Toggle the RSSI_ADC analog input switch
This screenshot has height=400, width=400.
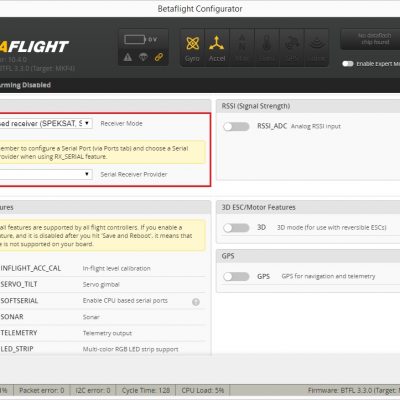coord(236,126)
